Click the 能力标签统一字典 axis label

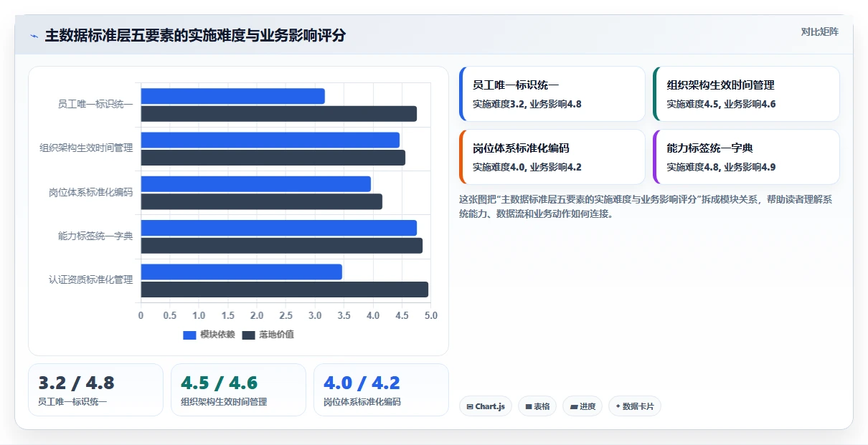pyautogui.click(x=95, y=236)
